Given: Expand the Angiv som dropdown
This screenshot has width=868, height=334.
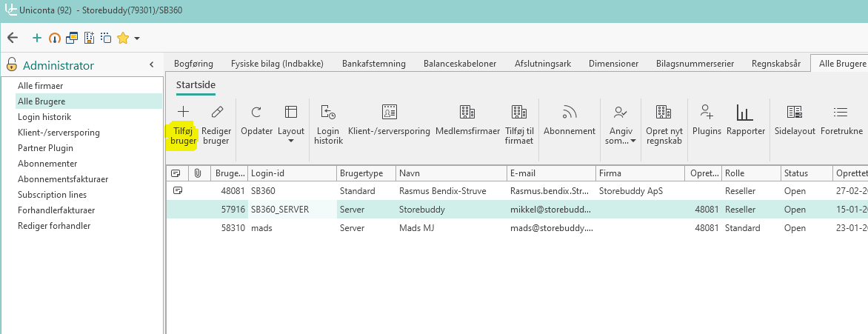Looking at the screenshot, I should [633, 141].
